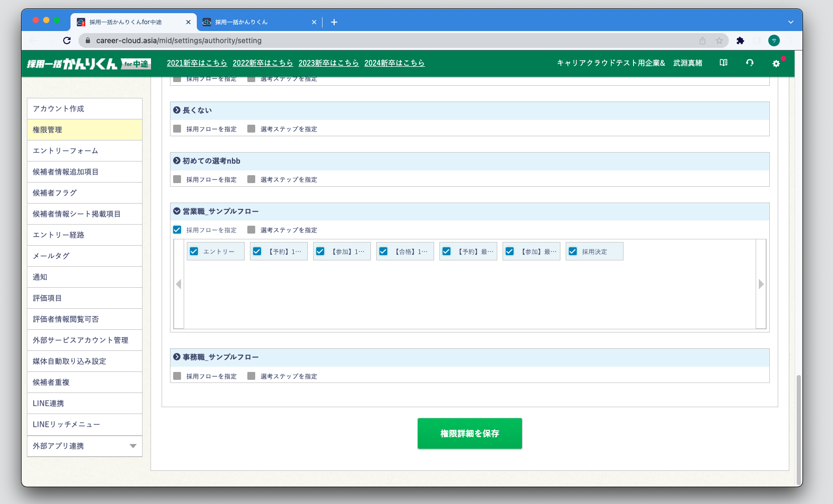Open the settings gear icon
Viewport: 833px width, 504px height.
coord(776,63)
